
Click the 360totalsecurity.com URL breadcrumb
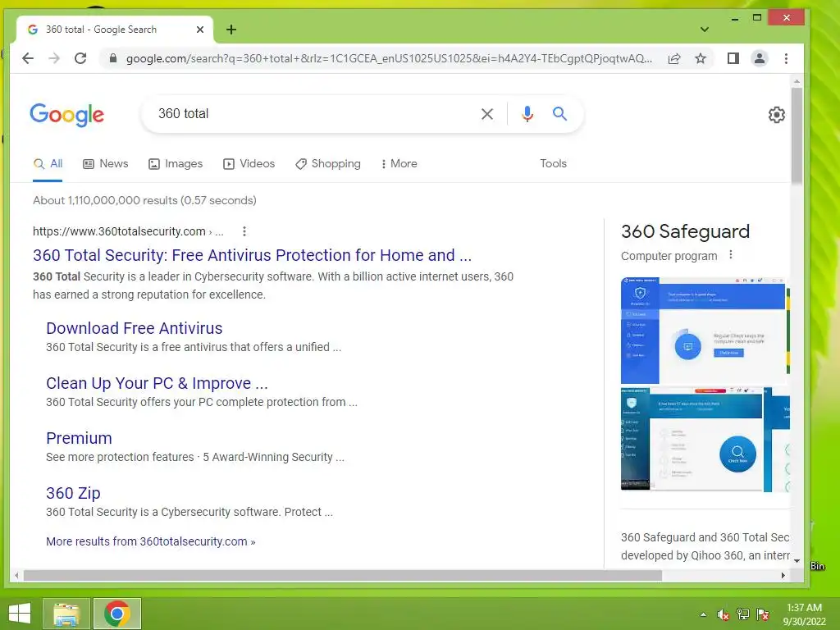coord(128,231)
